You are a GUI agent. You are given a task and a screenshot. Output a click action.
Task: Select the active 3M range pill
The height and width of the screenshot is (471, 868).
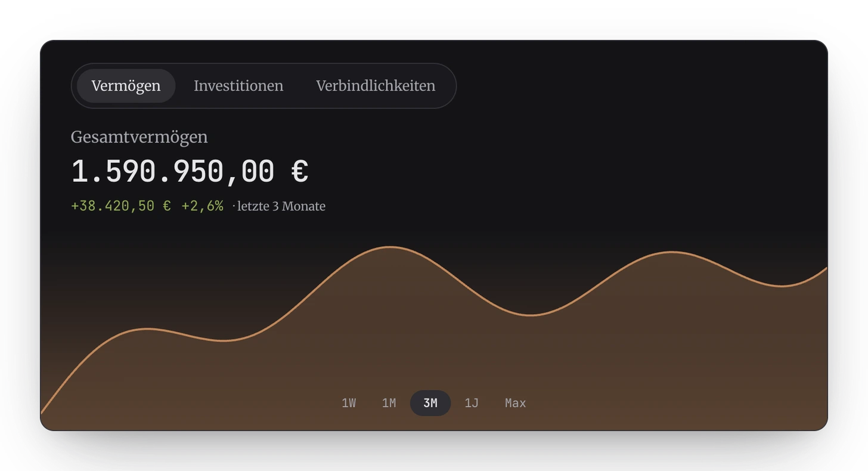point(430,403)
